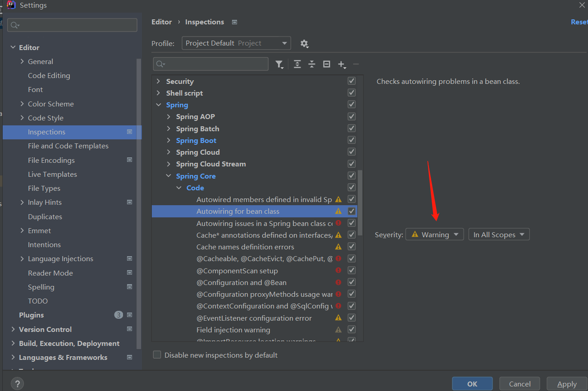
Task: Click the Editor breadcrumb link
Action: (x=161, y=22)
